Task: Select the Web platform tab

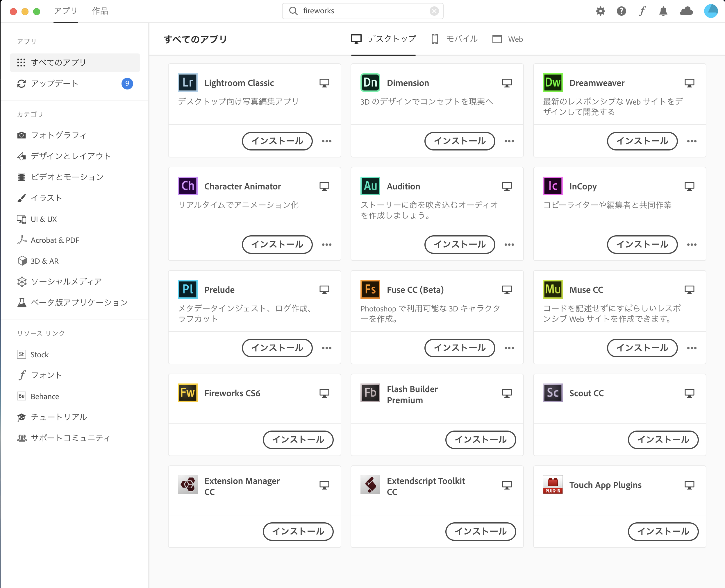Action: 507,39
